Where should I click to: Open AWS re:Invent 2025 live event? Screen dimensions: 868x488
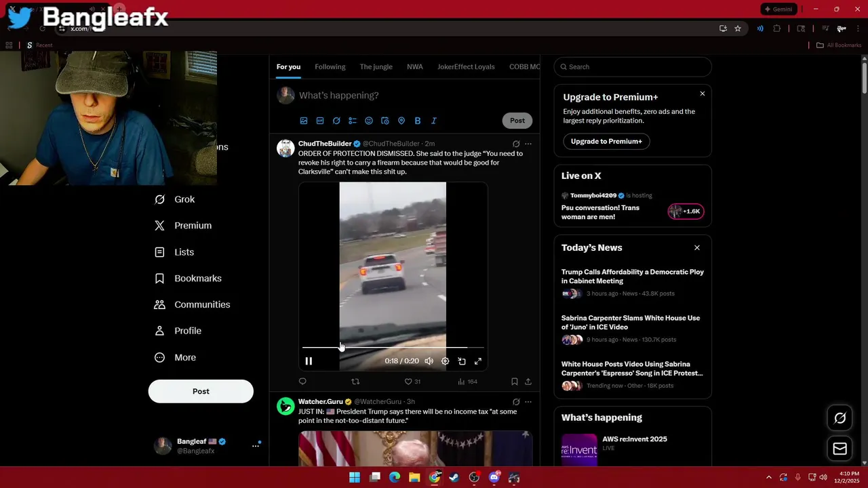(633, 447)
